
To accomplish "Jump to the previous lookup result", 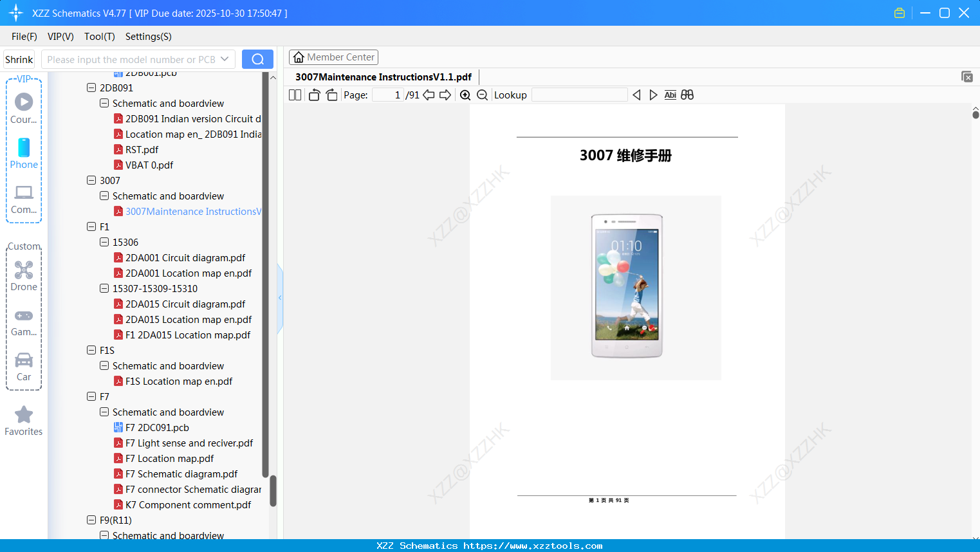I will tap(636, 95).
